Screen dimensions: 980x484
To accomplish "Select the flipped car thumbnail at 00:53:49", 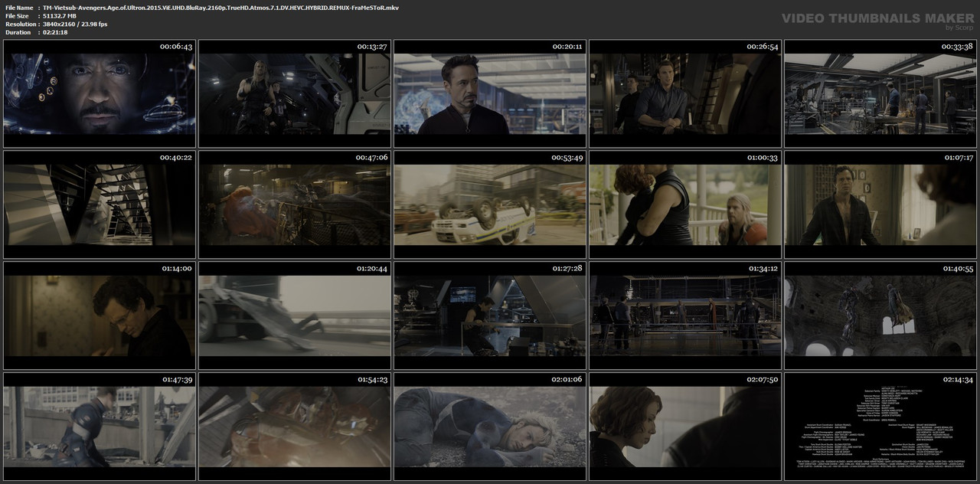I will [490, 204].
